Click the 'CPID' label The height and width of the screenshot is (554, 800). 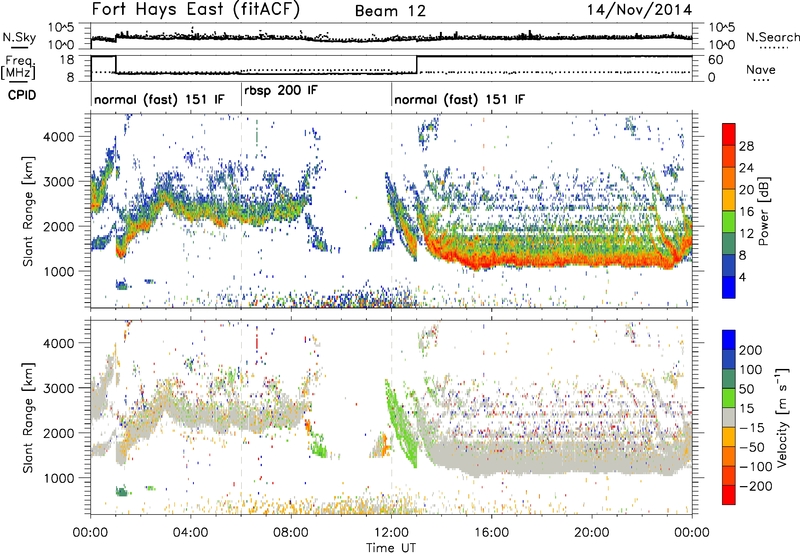(x=22, y=95)
